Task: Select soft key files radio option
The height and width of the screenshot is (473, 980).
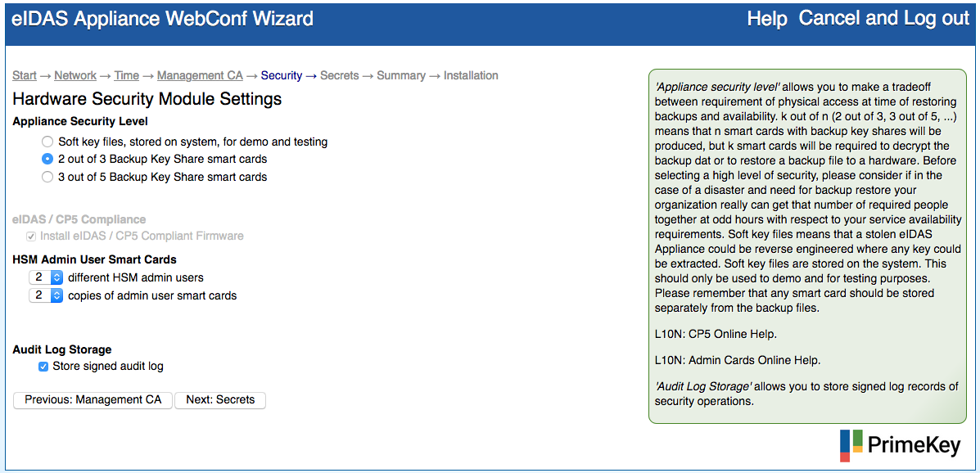Action: 48,142
